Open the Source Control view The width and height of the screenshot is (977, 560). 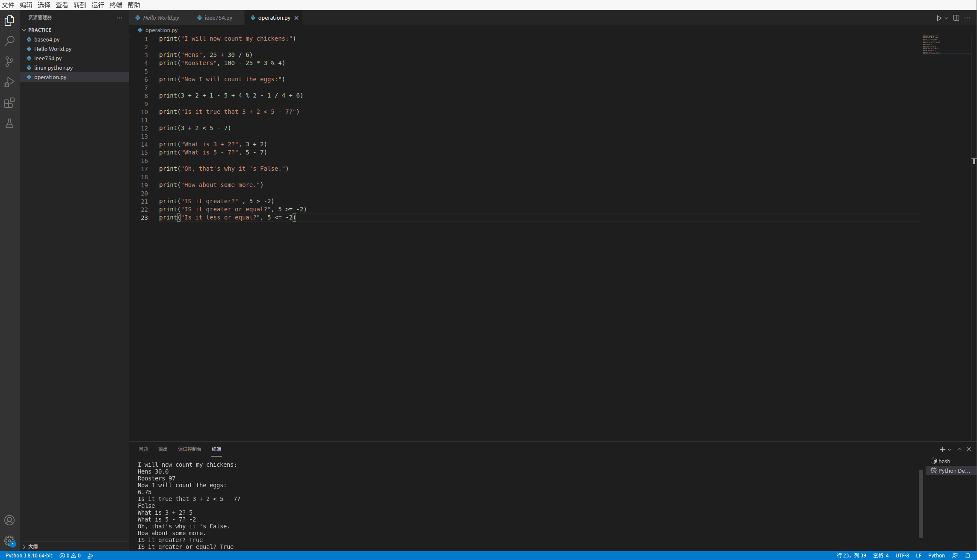click(9, 62)
